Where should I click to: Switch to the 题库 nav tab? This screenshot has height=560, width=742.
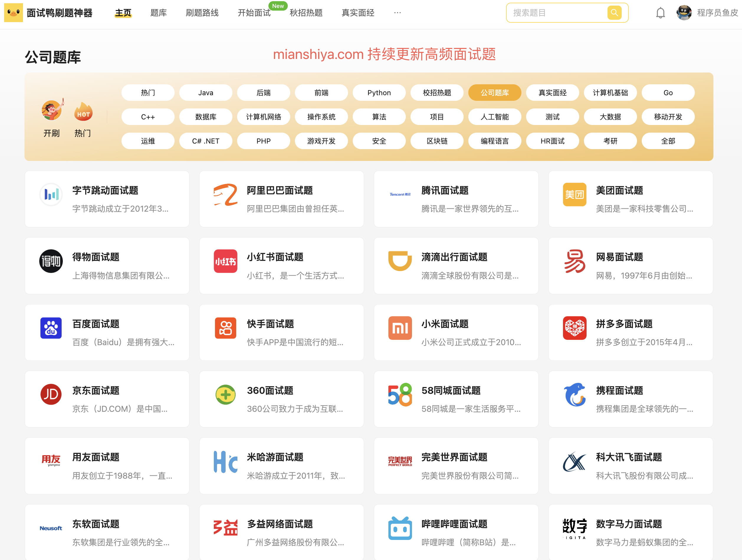click(158, 13)
